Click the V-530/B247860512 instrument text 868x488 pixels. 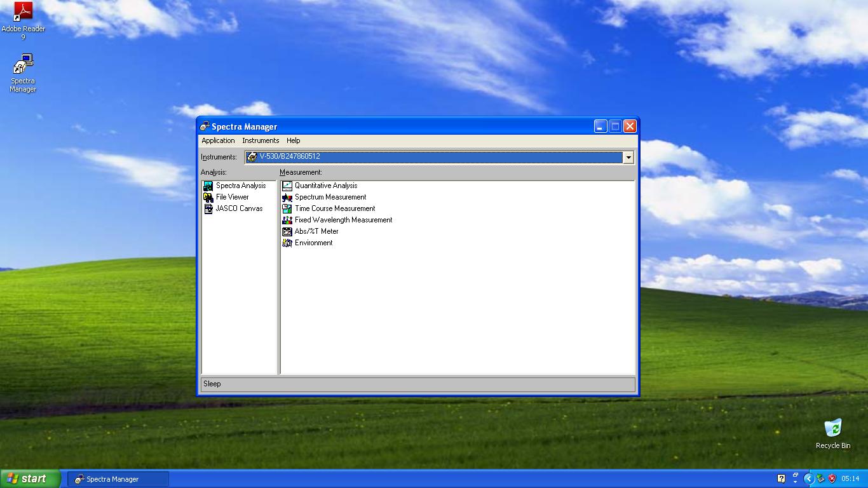(x=290, y=156)
